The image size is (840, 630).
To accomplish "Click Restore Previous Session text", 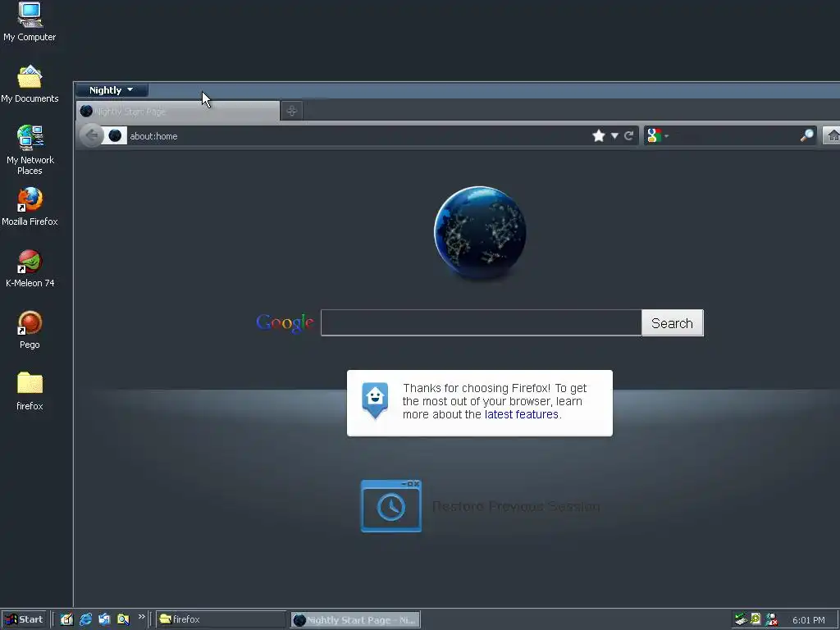I will coord(516,506).
